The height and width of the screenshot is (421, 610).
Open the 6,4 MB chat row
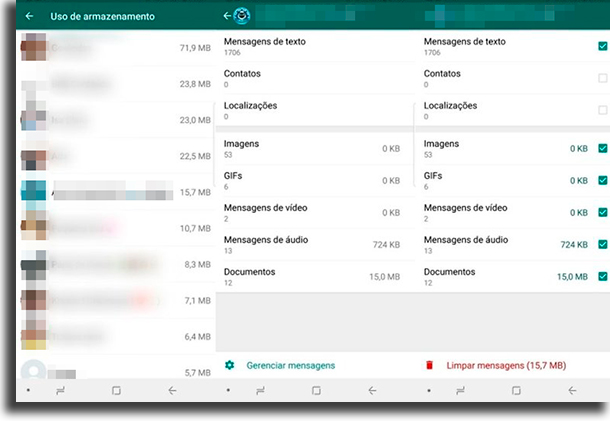(x=116, y=337)
